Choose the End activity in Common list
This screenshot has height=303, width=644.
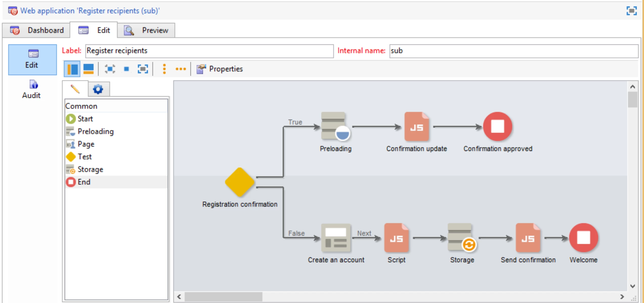(x=84, y=182)
